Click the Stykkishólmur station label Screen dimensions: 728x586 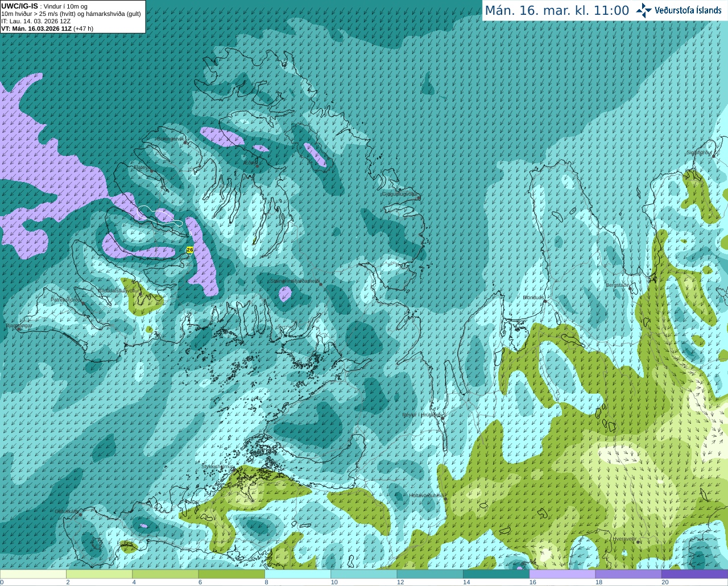pos(217,466)
